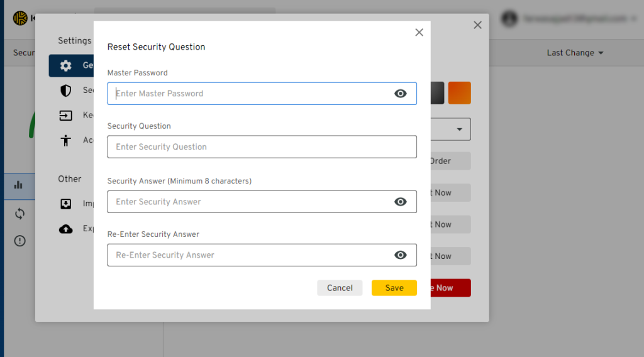Click the circular sync icon in the left sidebar

click(x=19, y=214)
